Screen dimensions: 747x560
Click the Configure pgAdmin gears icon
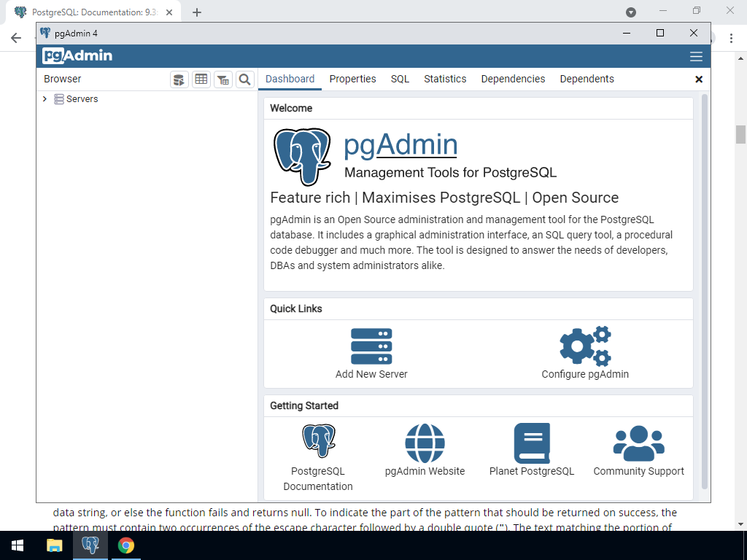pyautogui.click(x=585, y=346)
